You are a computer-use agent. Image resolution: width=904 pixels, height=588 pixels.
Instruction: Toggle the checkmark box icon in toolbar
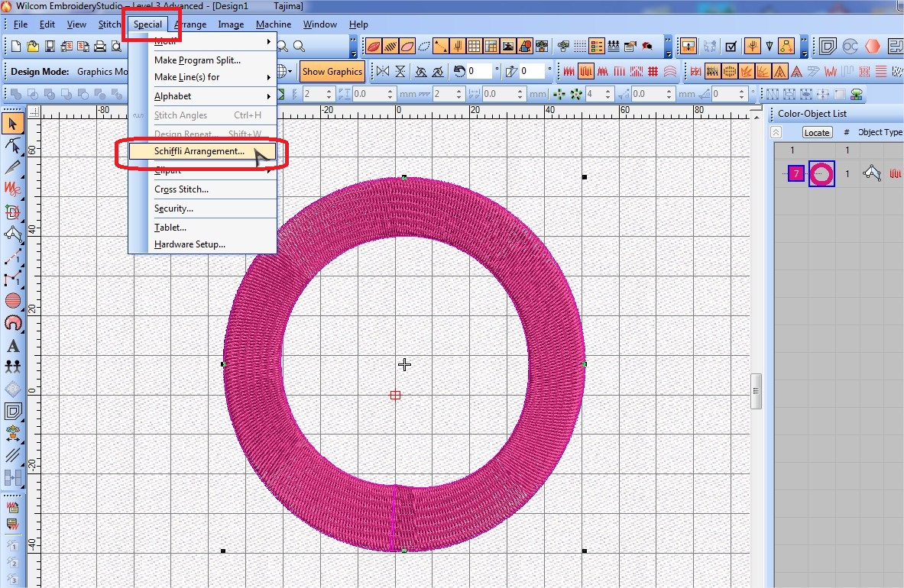(x=731, y=47)
